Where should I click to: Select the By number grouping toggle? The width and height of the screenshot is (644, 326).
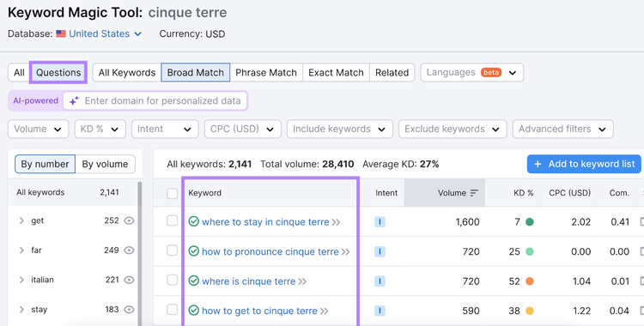click(x=46, y=164)
